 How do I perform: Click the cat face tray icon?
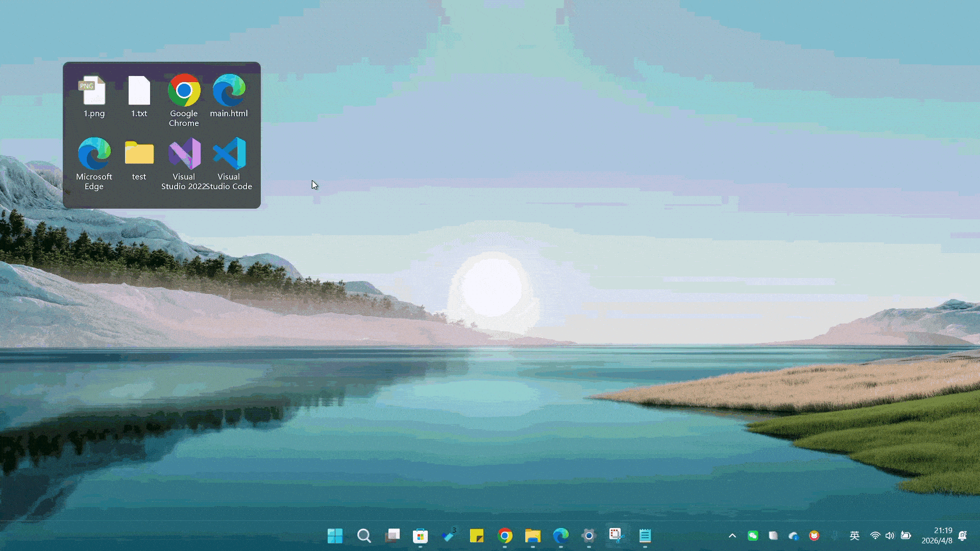click(814, 536)
